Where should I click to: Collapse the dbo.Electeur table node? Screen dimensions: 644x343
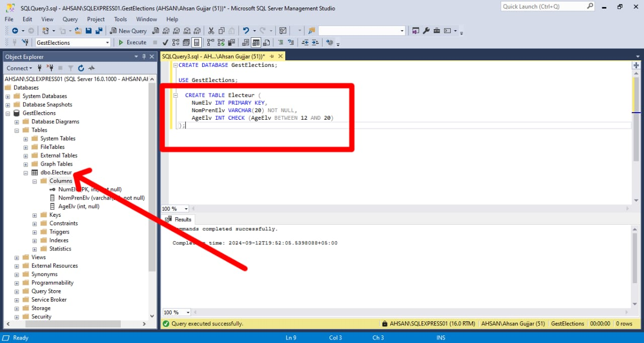tap(26, 173)
